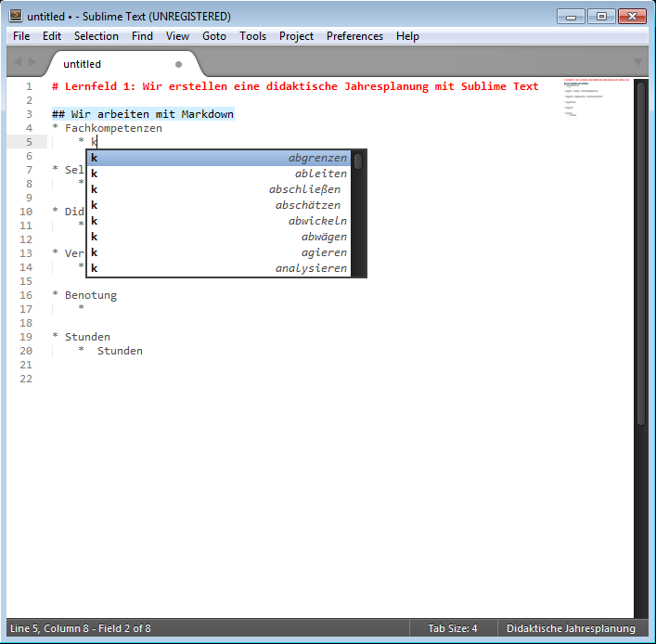656x644 pixels.
Task: Choose 'abschätzen' autocomplete suggestion
Action: point(218,205)
